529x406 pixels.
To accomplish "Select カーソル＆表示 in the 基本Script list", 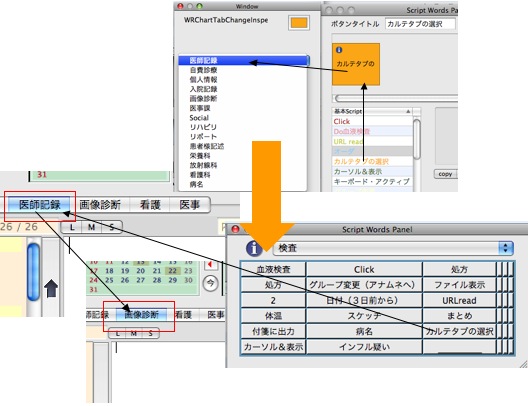I will [x=358, y=171].
